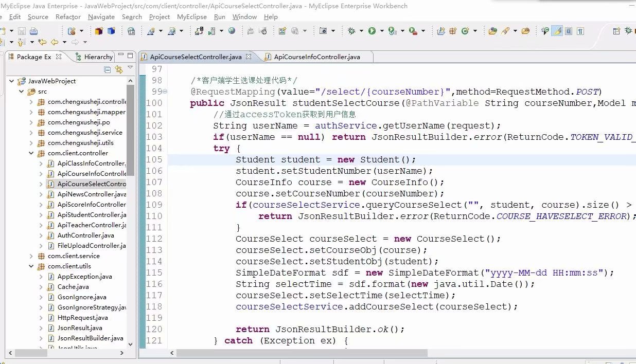This screenshot has width=636, height=364.
Task: Click scroll-right arrow of Package Explorer
Action: point(122,353)
